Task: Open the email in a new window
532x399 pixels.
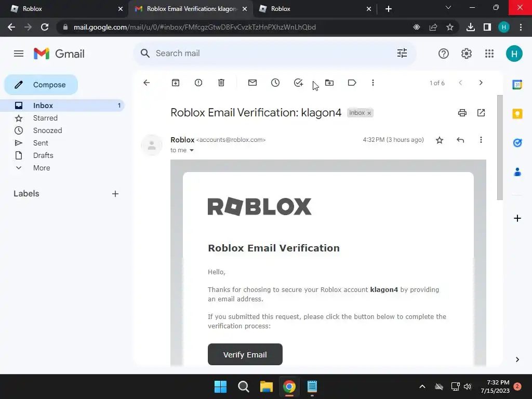Action: coord(481,113)
